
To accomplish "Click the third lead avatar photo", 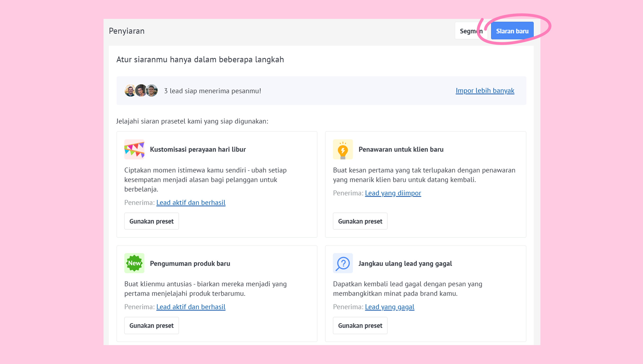I will point(152,91).
